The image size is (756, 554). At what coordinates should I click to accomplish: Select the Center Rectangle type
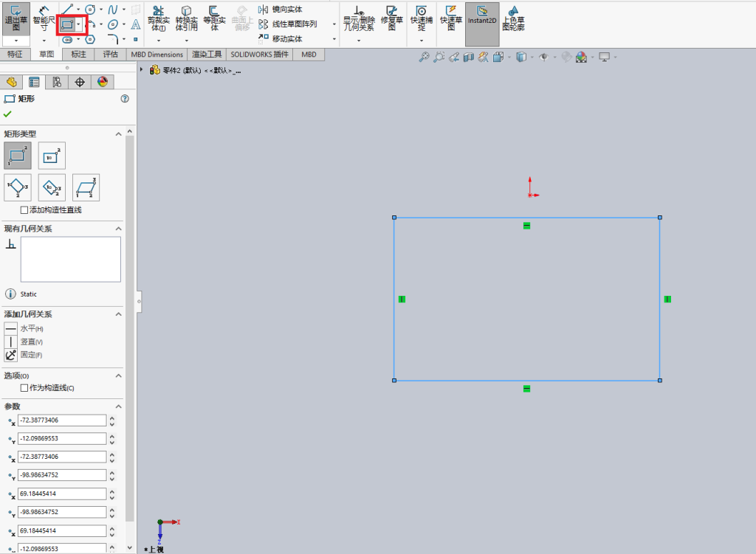click(52, 156)
